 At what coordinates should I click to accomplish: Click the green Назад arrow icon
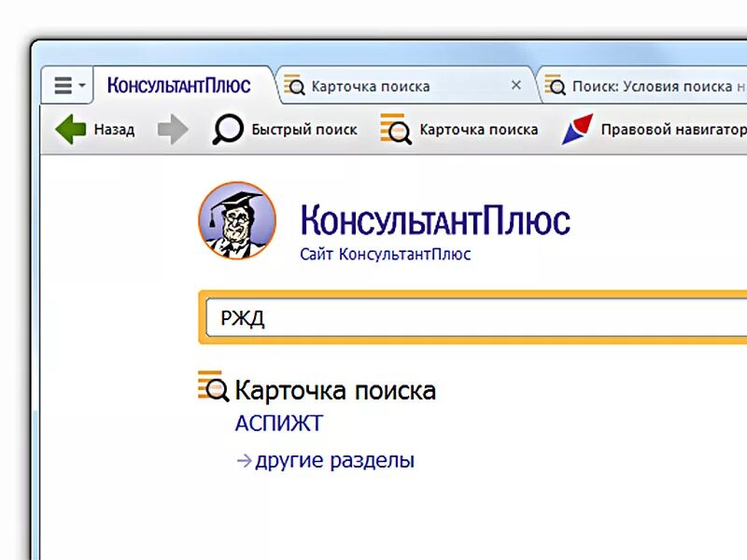click(71, 129)
